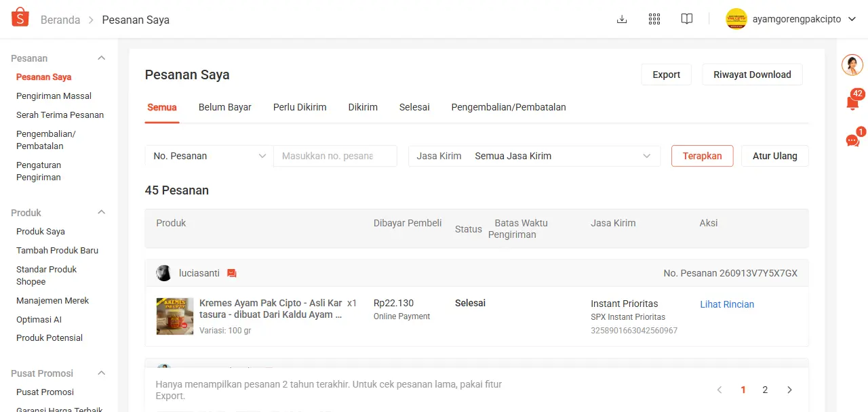This screenshot has height=412, width=868.
Task: Open Riwayat Download
Action: tap(752, 75)
